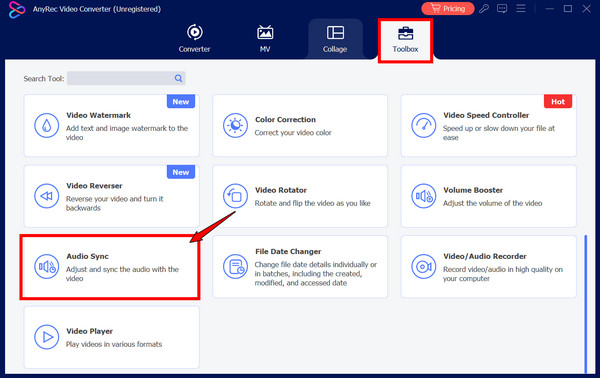The image size is (600, 378).
Task: Click the Video Reverser rewind icon
Action: click(46, 196)
